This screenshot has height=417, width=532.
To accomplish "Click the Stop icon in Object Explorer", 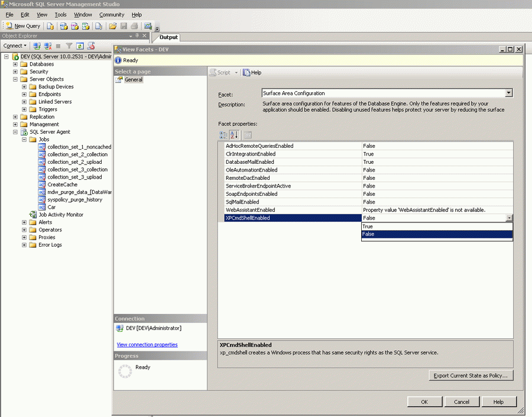I will click(x=59, y=46).
